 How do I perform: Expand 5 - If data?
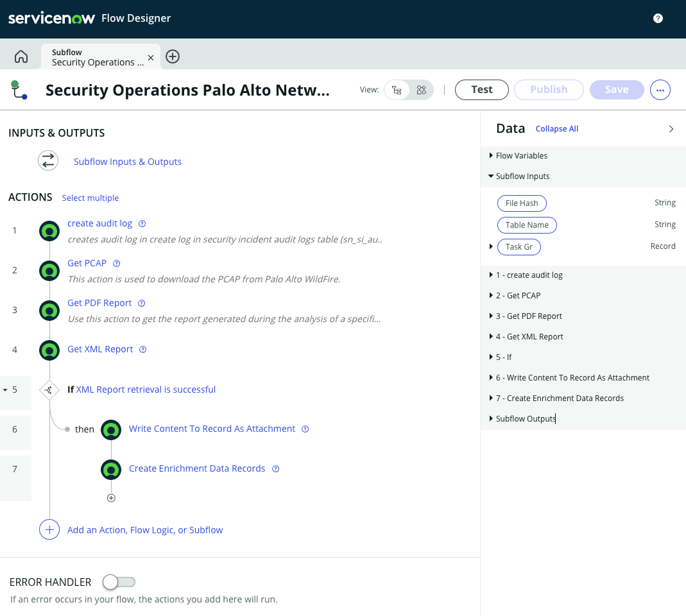pyautogui.click(x=491, y=357)
